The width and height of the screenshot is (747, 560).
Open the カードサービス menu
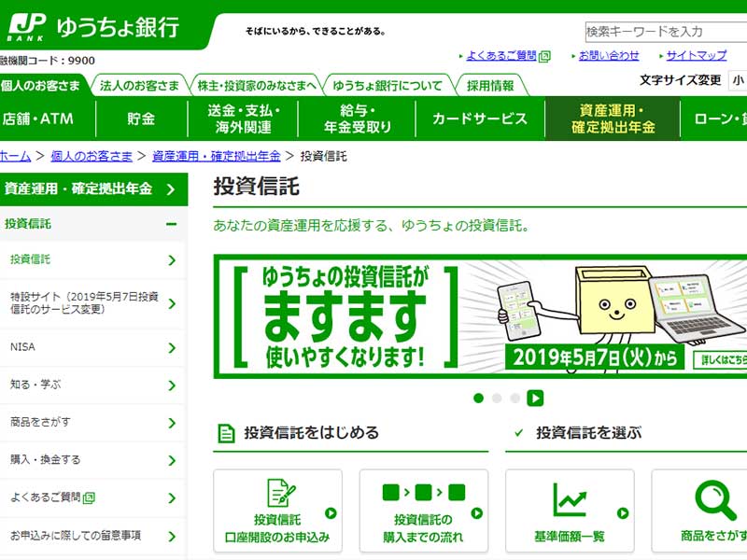point(480,119)
